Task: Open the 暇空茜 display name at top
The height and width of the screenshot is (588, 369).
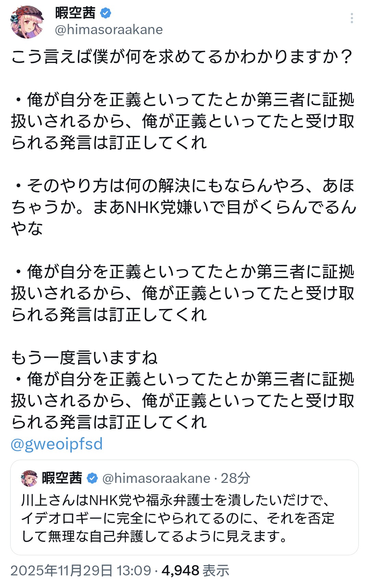Action: tap(75, 13)
